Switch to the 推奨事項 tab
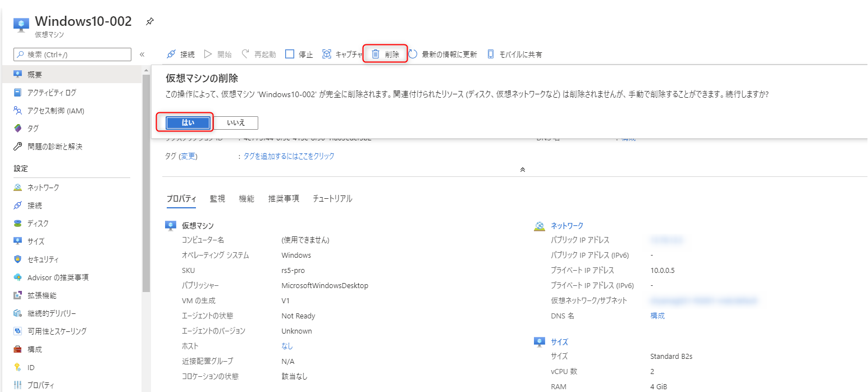 284,199
